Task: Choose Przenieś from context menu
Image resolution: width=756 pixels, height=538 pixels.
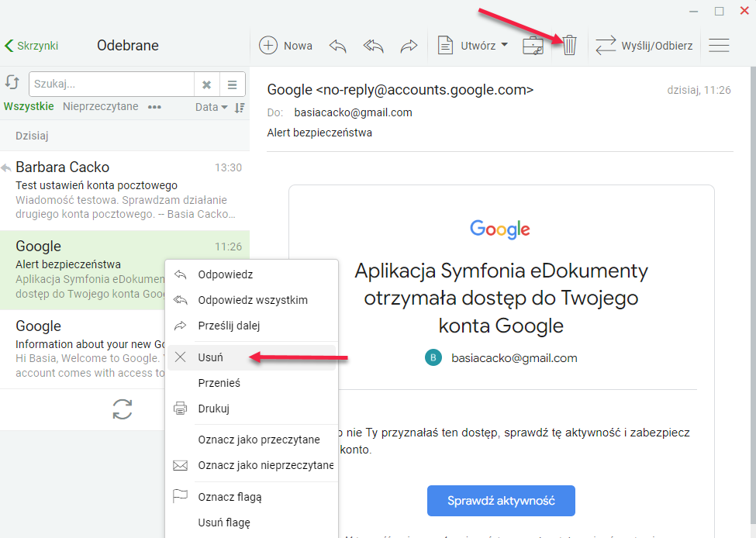Action: pos(251,383)
